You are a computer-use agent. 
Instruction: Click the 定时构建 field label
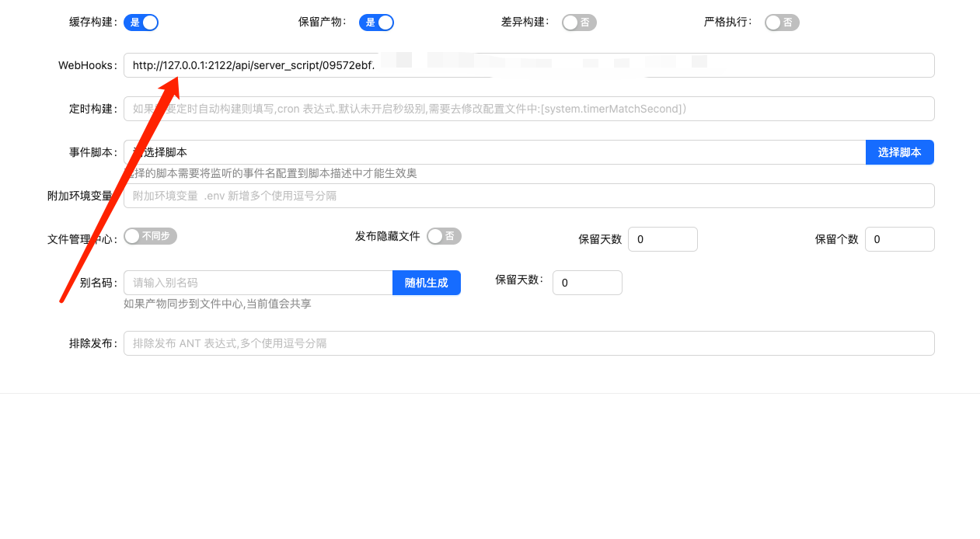click(92, 109)
